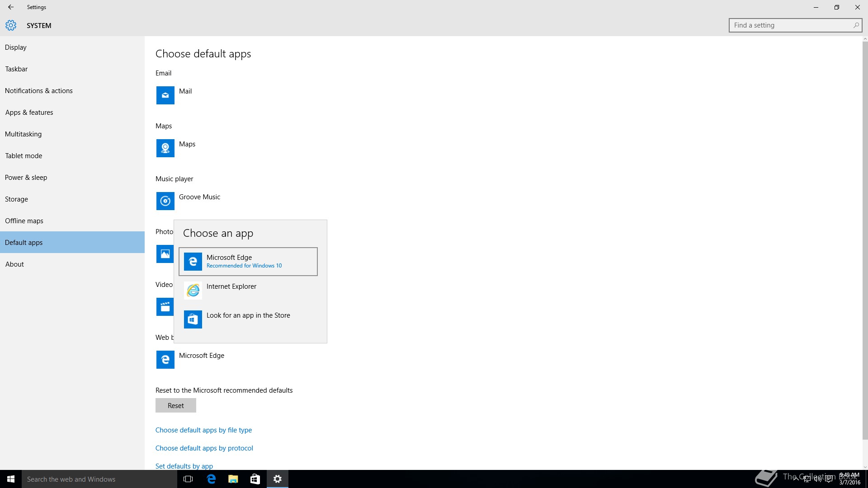Click the Microsoft Edge web browser default icon

[165, 360]
